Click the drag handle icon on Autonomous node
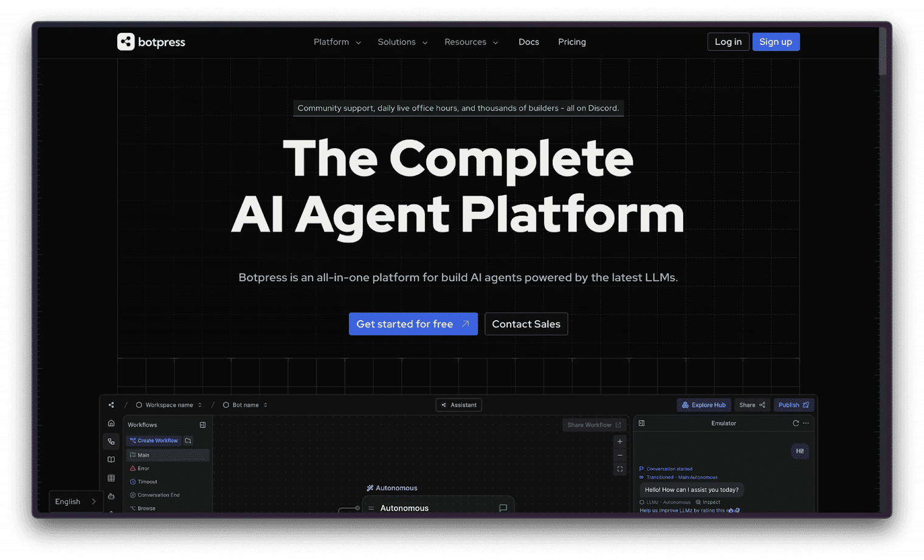Viewport: 924px width, 560px height. [x=371, y=508]
